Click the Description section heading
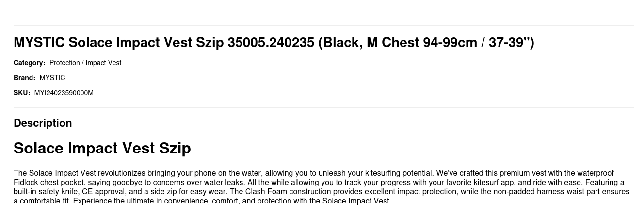 pos(43,123)
